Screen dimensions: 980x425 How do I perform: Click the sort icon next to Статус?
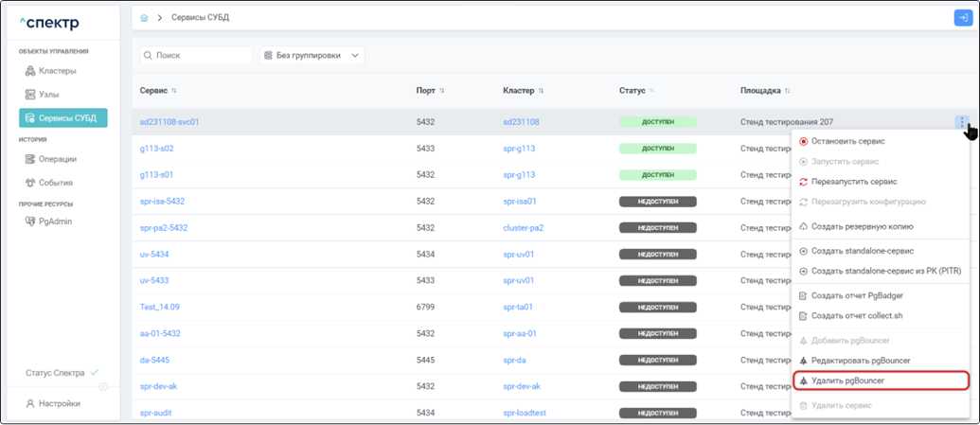pos(651,91)
